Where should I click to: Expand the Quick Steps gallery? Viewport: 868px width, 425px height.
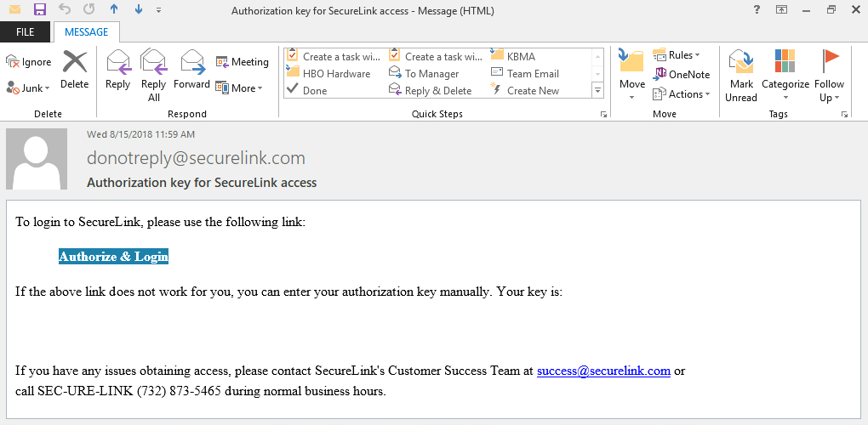pyautogui.click(x=597, y=90)
